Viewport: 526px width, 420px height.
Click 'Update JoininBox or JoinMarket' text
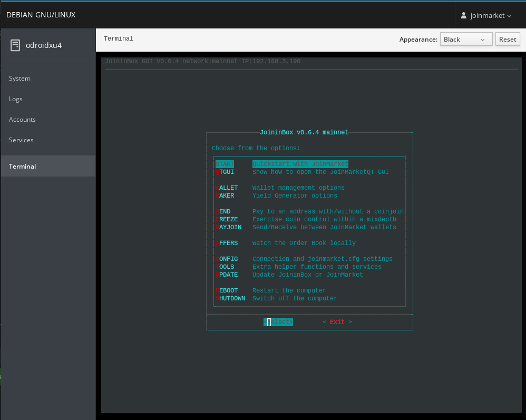pyautogui.click(x=308, y=275)
